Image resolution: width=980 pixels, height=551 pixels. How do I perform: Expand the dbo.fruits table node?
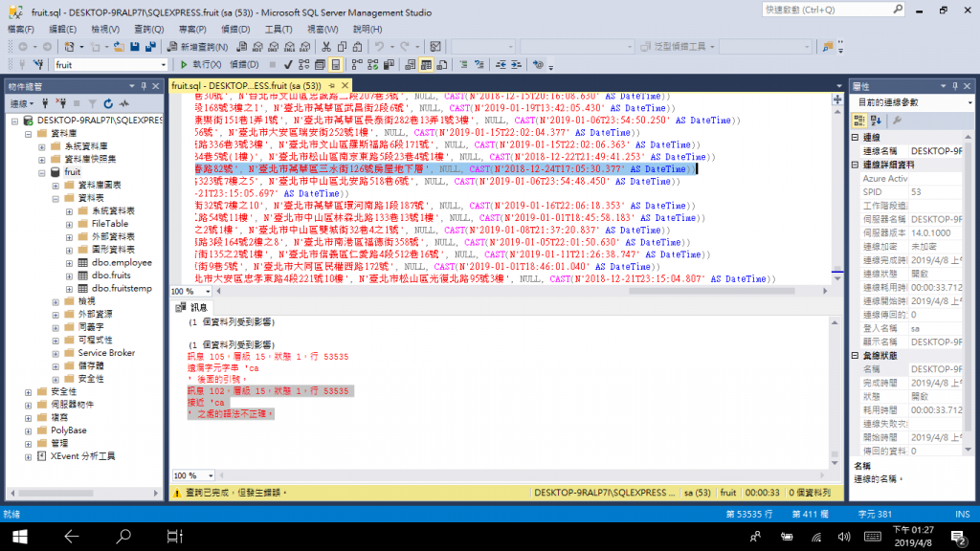tap(69, 276)
